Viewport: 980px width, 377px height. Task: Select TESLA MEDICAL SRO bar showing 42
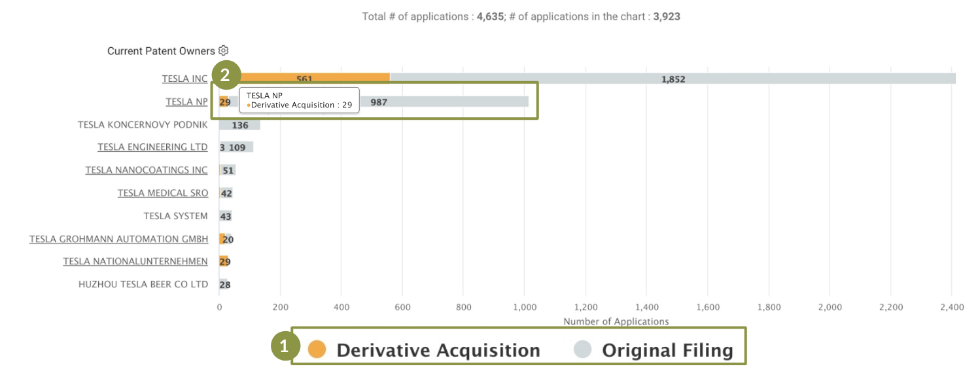[226, 193]
